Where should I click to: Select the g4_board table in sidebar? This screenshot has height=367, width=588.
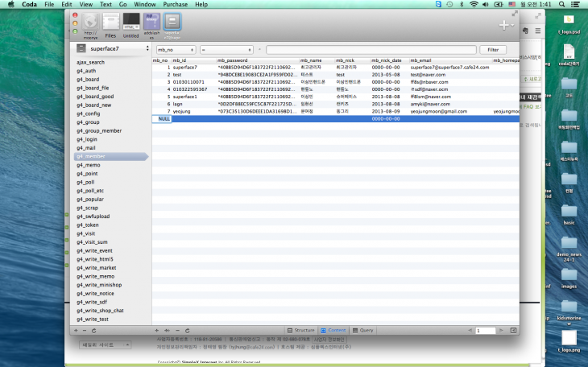click(x=89, y=80)
